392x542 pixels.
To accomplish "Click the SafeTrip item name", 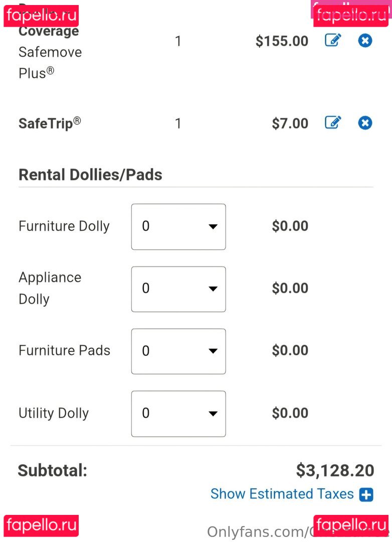I will [50, 123].
